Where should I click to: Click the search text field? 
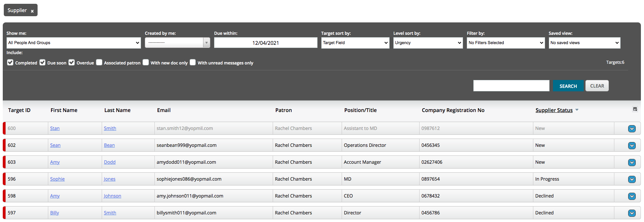pyautogui.click(x=511, y=86)
